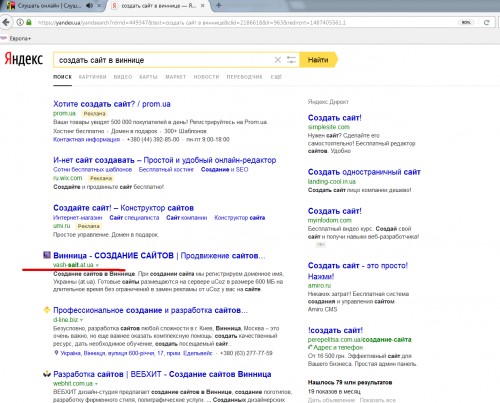Click address Украина, Винница link under d-line.biz
The height and width of the screenshot is (403, 500).
coord(136,353)
